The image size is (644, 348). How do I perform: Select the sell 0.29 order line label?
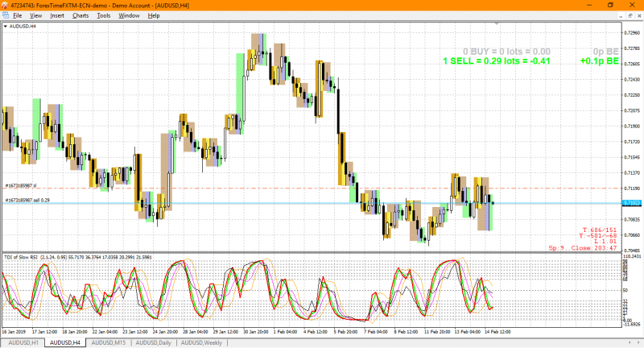tap(27, 200)
